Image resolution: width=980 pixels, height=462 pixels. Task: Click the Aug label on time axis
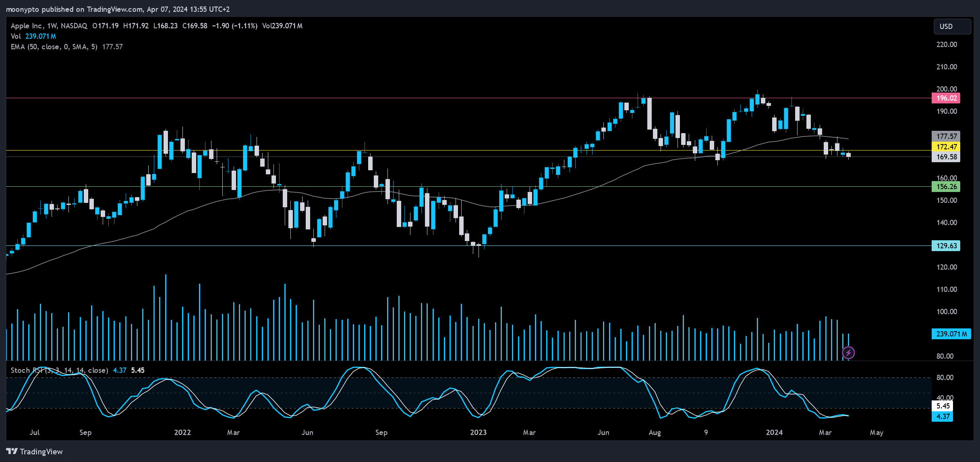pyautogui.click(x=655, y=433)
